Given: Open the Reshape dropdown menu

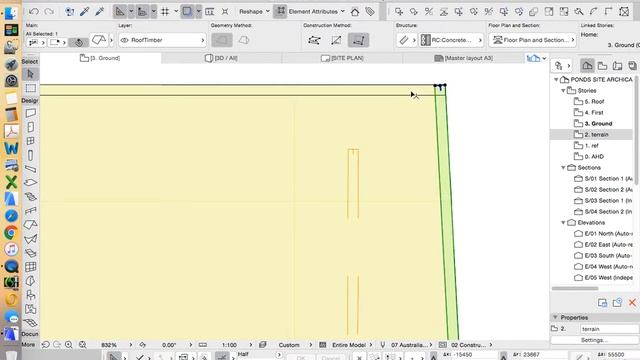Looking at the screenshot, I should (x=254, y=11).
